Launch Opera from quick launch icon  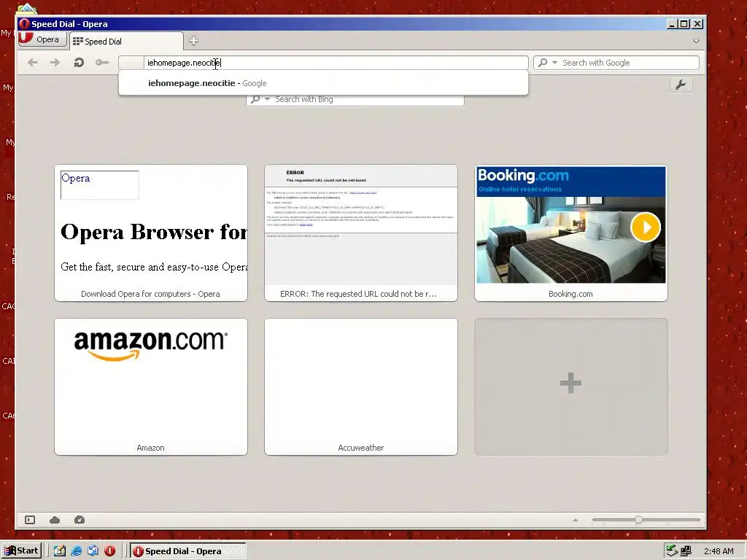109,551
